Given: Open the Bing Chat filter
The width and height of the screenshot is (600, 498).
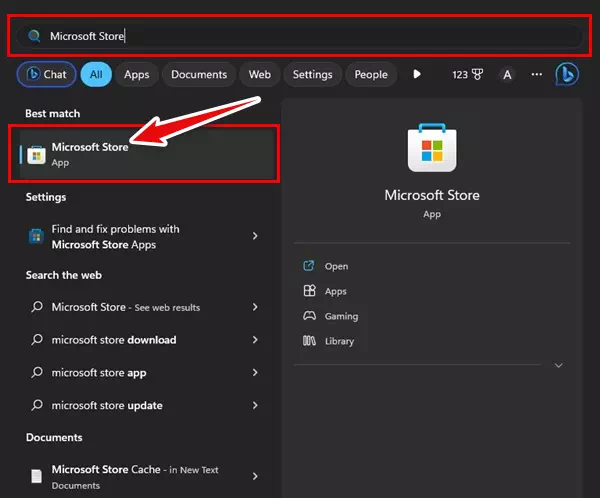Looking at the screenshot, I should click(x=46, y=74).
